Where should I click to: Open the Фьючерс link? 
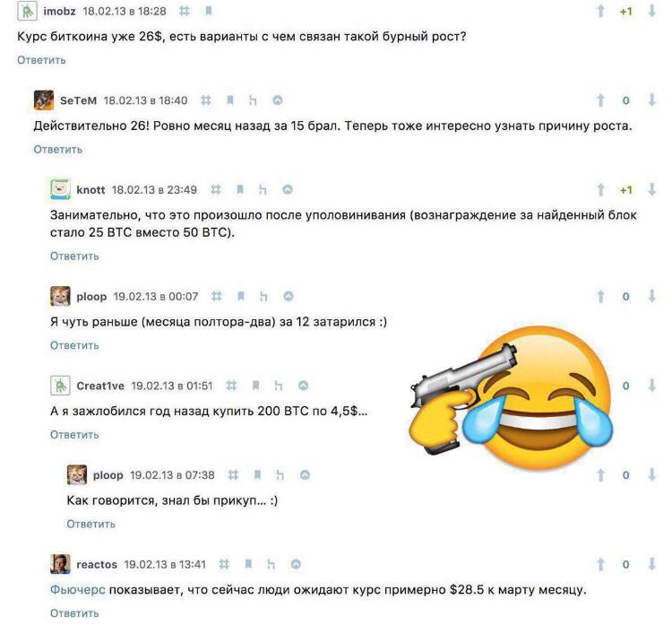(78, 590)
